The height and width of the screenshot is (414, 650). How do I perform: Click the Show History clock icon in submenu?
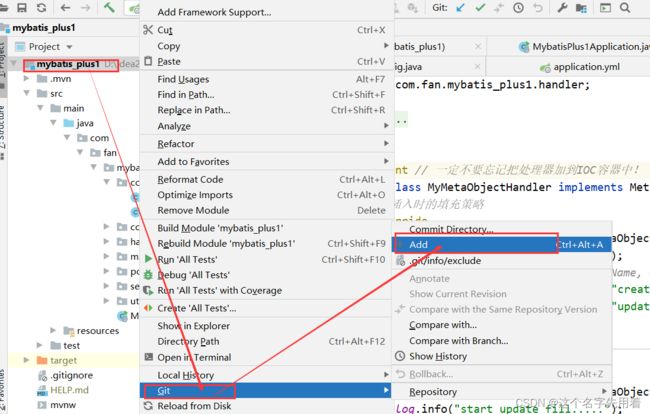pyautogui.click(x=400, y=356)
